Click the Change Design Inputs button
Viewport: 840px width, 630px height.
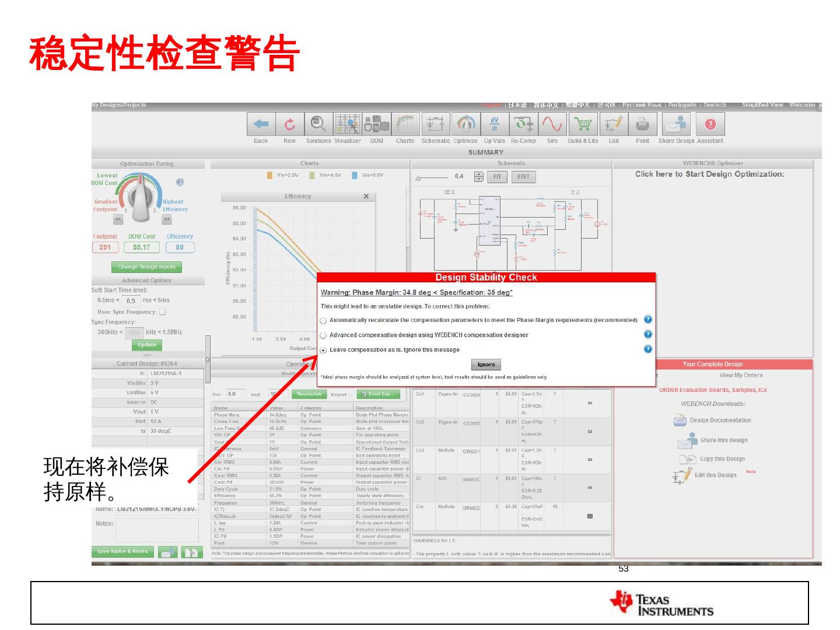coord(146,267)
